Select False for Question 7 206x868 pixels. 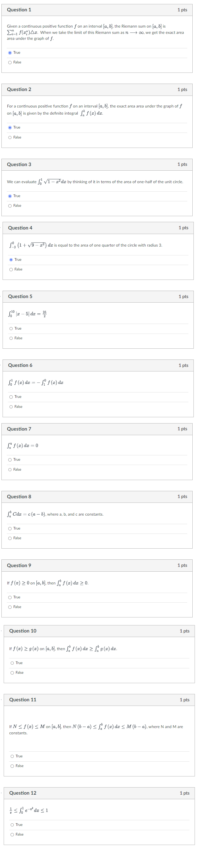(x=11, y=469)
